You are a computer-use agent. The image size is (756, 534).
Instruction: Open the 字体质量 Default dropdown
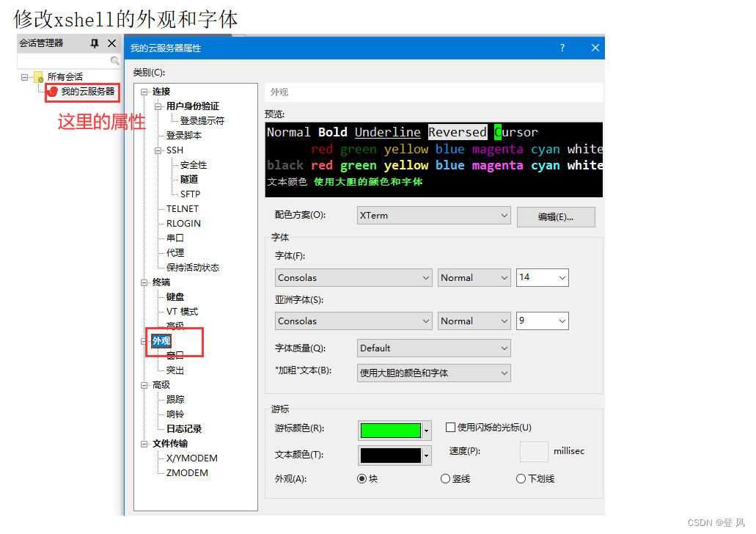[433, 348]
